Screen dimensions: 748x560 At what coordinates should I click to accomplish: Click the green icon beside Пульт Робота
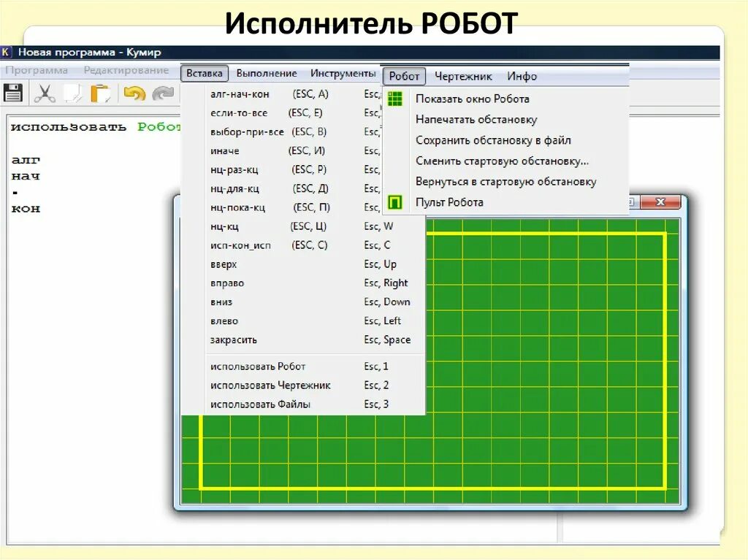(395, 202)
